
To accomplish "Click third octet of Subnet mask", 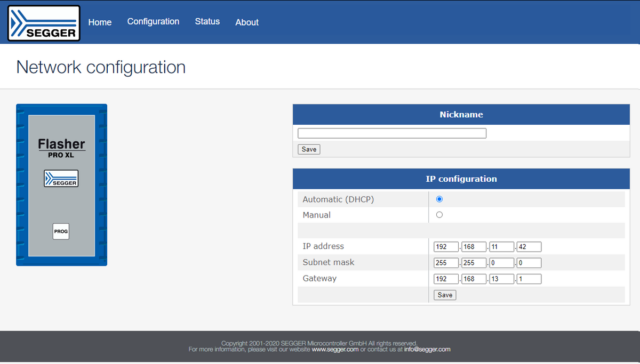I will (501, 263).
